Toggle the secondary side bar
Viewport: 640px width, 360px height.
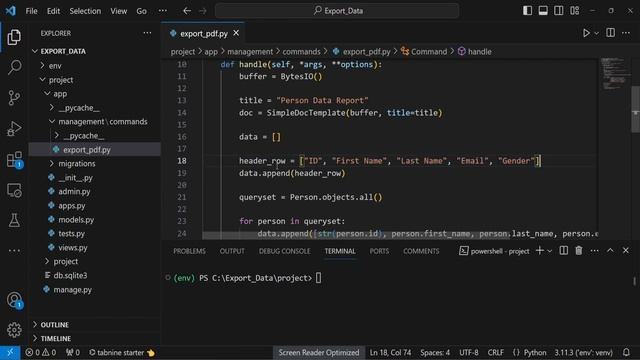(x=559, y=11)
